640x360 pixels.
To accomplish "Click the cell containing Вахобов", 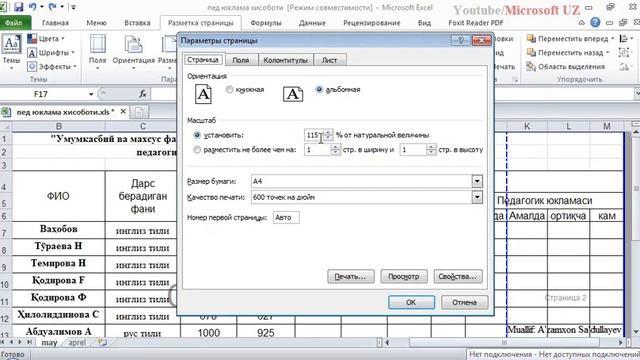I will pos(58,230).
